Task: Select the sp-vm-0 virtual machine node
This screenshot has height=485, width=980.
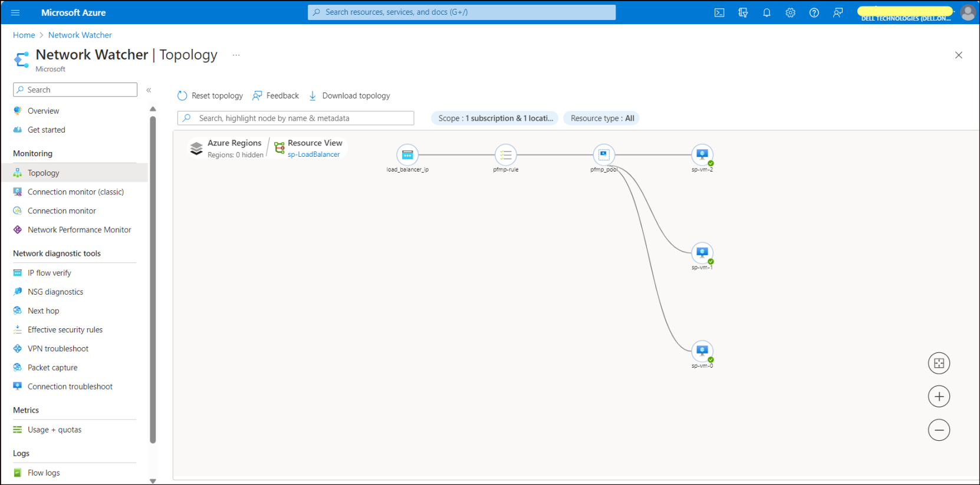Action: point(702,351)
